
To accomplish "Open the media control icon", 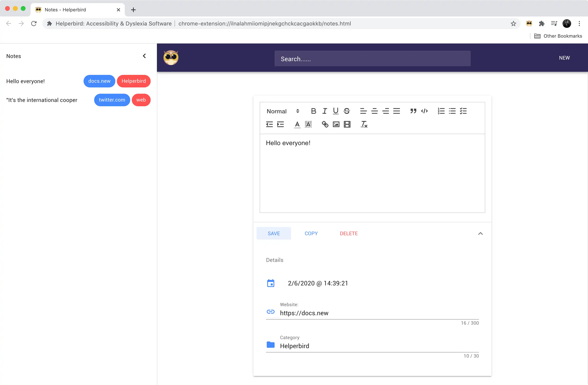I will click(x=554, y=24).
